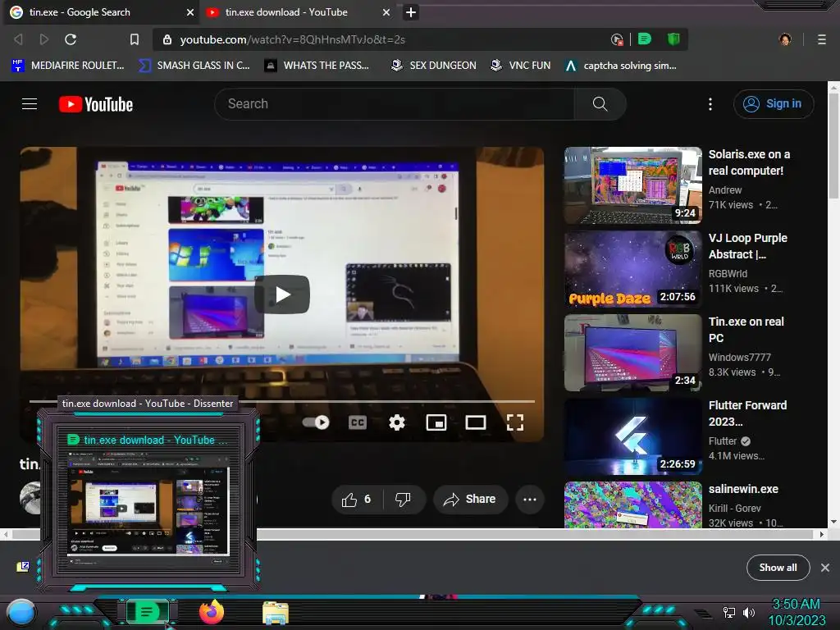The height and width of the screenshot is (630, 840).
Task: Close the downloads bar
Action: click(825, 568)
